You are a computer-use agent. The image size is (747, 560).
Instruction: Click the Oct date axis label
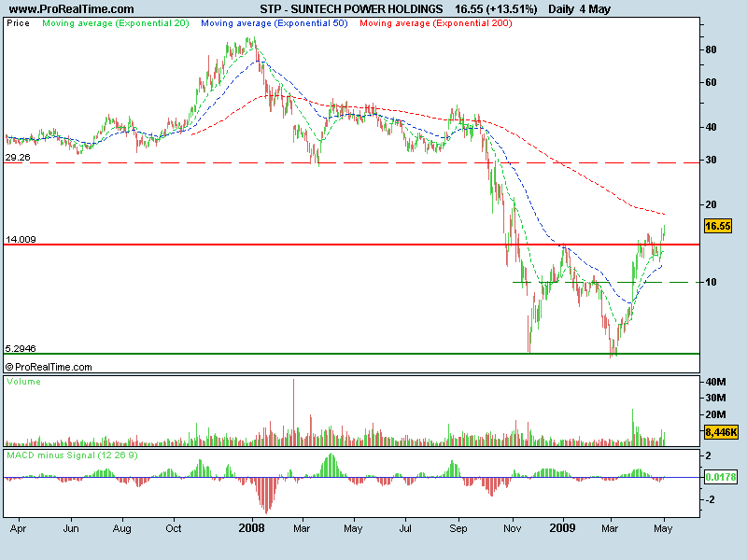coord(174,528)
